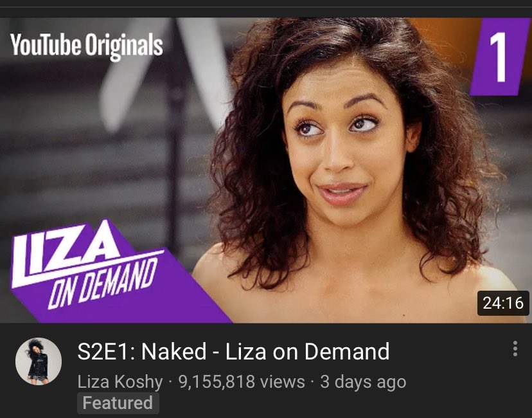Click the ON DEMAND slanted logo text
This screenshot has width=532, height=418.
pyautogui.click(x=102, y=283)
